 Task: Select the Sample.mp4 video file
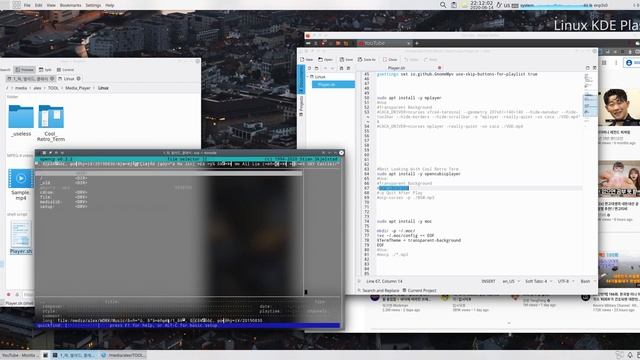click(20, 184)
